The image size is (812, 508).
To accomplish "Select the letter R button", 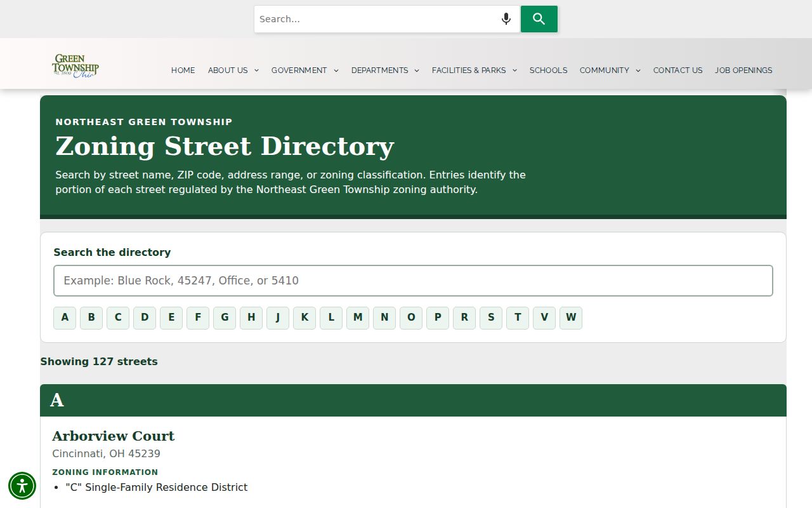I will click(464, 318).
